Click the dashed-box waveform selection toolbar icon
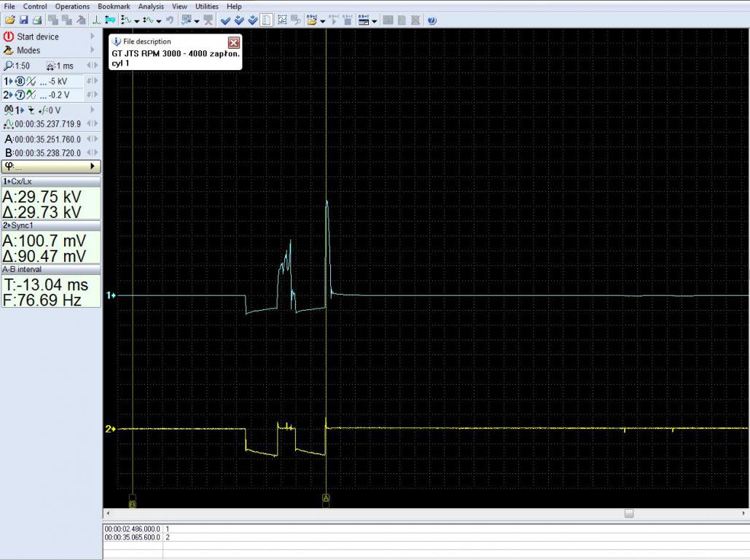This screenshot has height=560, width=750. coord(282,20)
